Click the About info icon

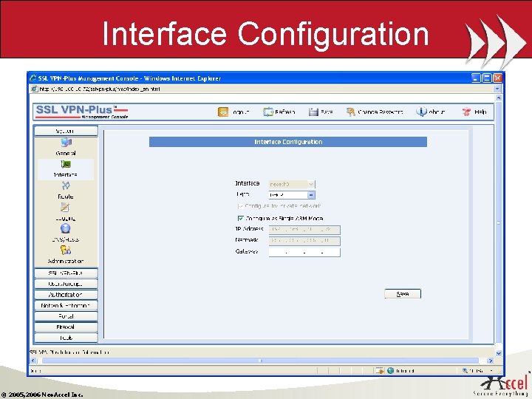pyautogui.click(x=421, y=112)
